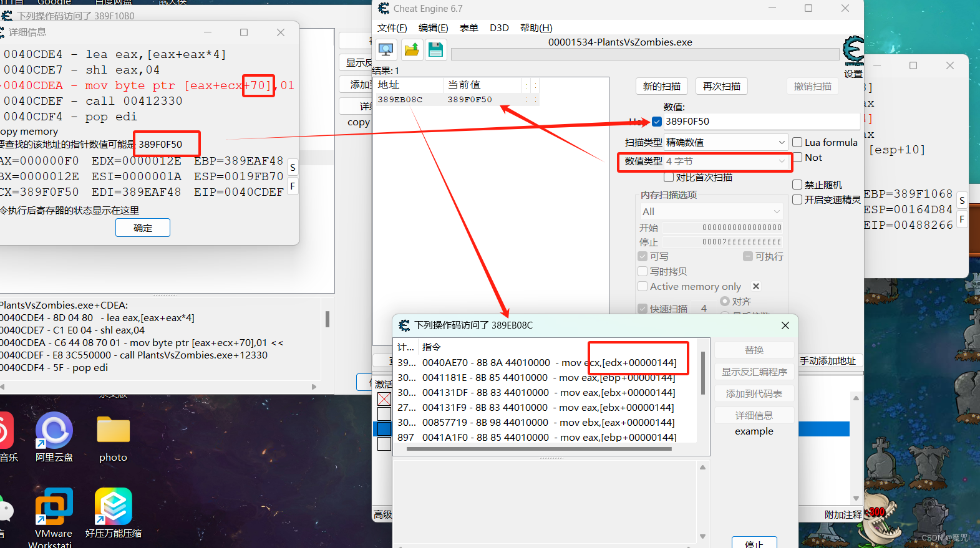The width and height of the screenshot is (980, 548).
Task: Click the 显示反汇编程序 button
Action: 754,372
